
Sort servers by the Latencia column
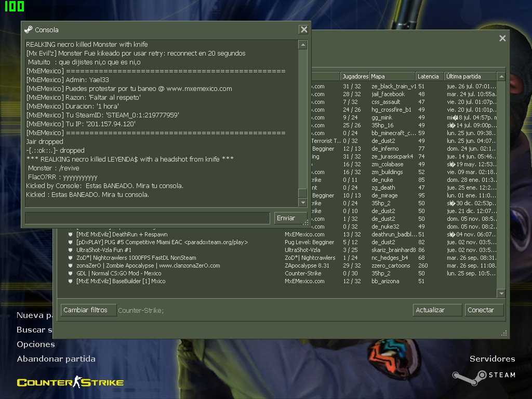(430, 76)
